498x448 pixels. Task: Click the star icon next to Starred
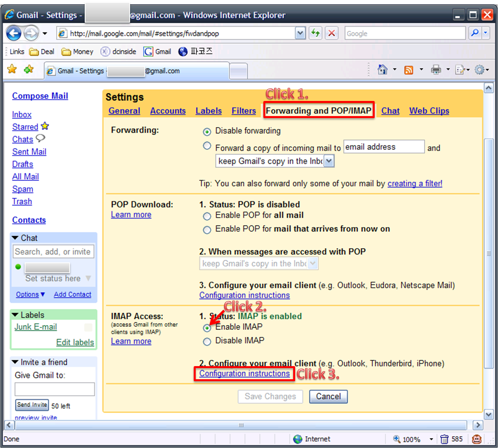coord(45,126)
